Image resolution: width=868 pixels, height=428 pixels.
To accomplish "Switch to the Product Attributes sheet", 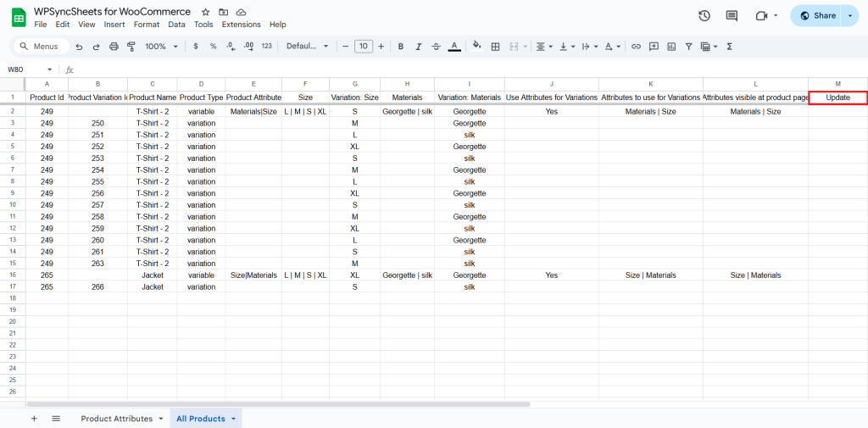I will (x=116, y=419).
